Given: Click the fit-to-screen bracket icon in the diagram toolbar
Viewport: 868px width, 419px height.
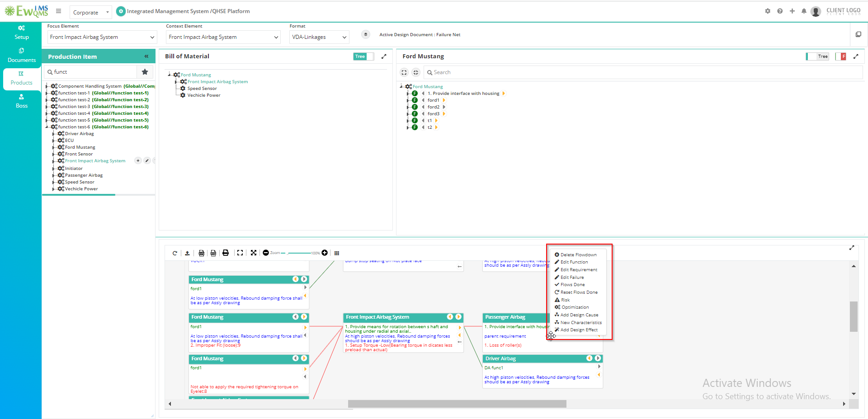Looking at the screenshot, I should point(240,253).
